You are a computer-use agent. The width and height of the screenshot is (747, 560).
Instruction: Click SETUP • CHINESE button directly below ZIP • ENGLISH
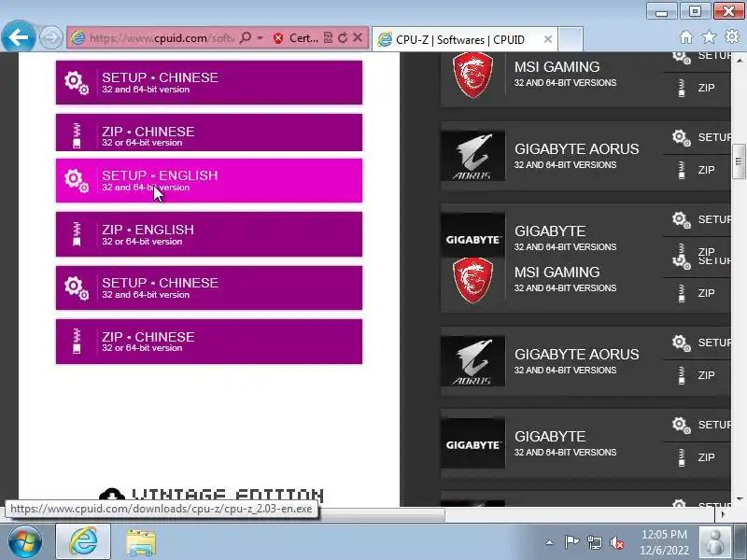(x=209, y=287)
